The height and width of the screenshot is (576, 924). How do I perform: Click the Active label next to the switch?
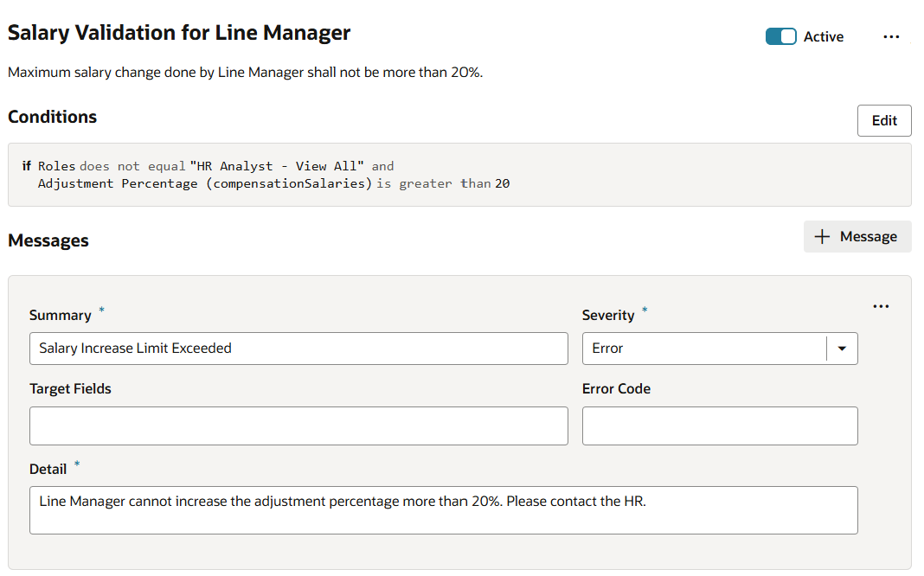tap(823, 36)
